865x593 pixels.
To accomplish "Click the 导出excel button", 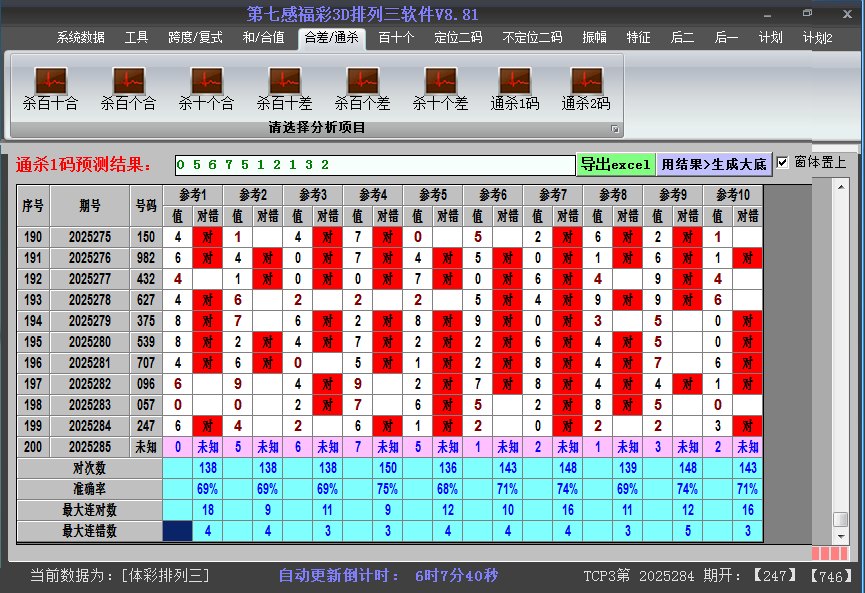I will pyautogui.click(x=615, y=164).
